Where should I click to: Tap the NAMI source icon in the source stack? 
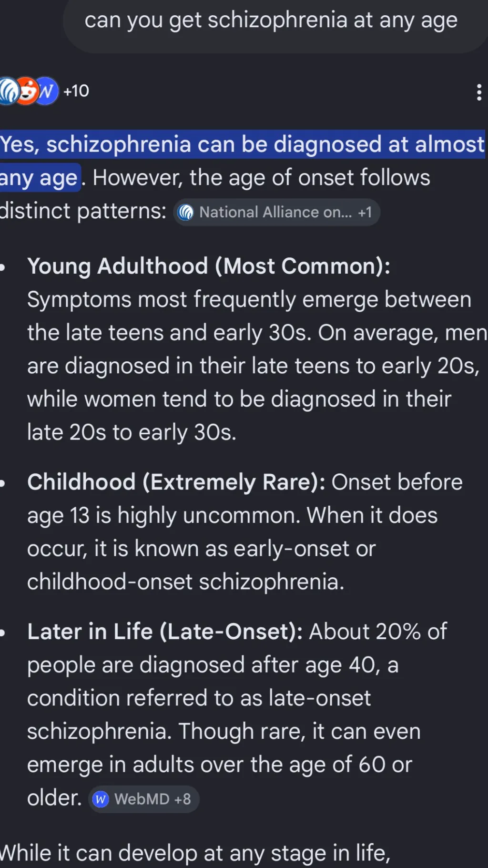pos(8,91)
